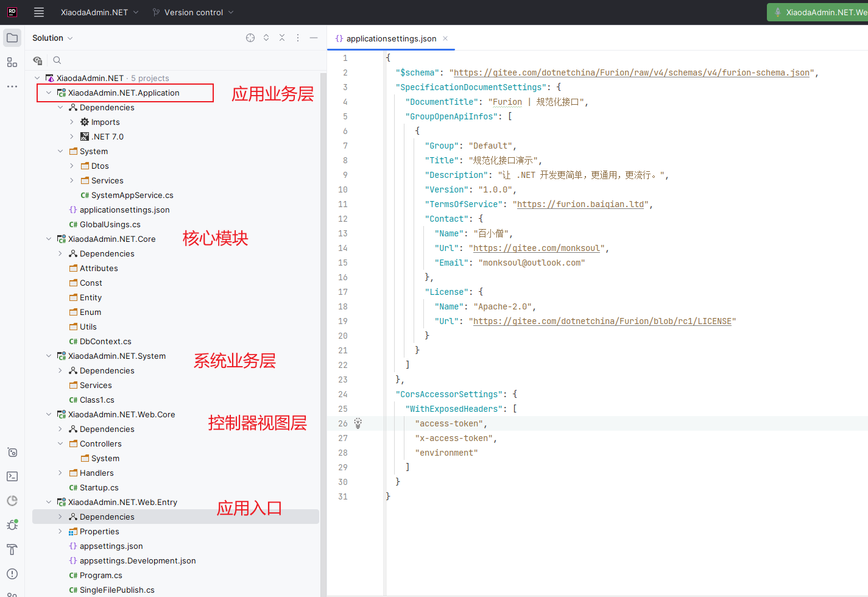The image size is (868, 597).
Task: Open the Debug tool window bug icon
Action: tap(12, 525)
